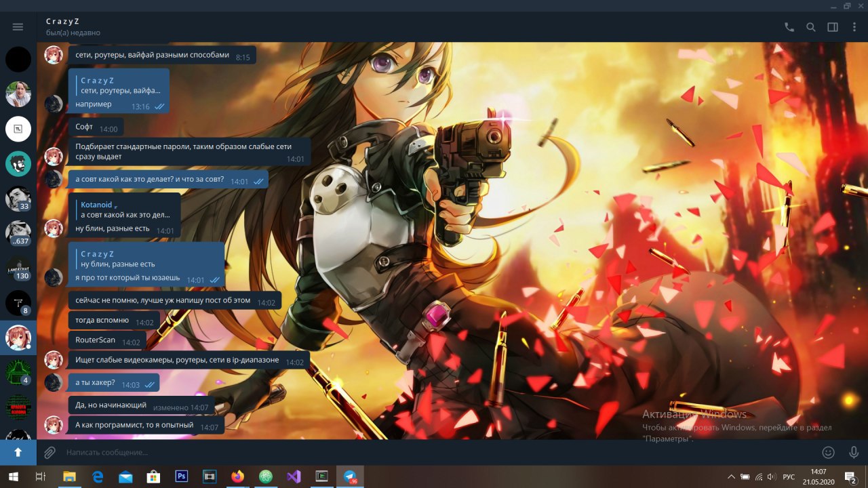Screen dimensions: 868x488
Task: Click the message 'А как программист, то я опытный'
Action: coord(146,426)
